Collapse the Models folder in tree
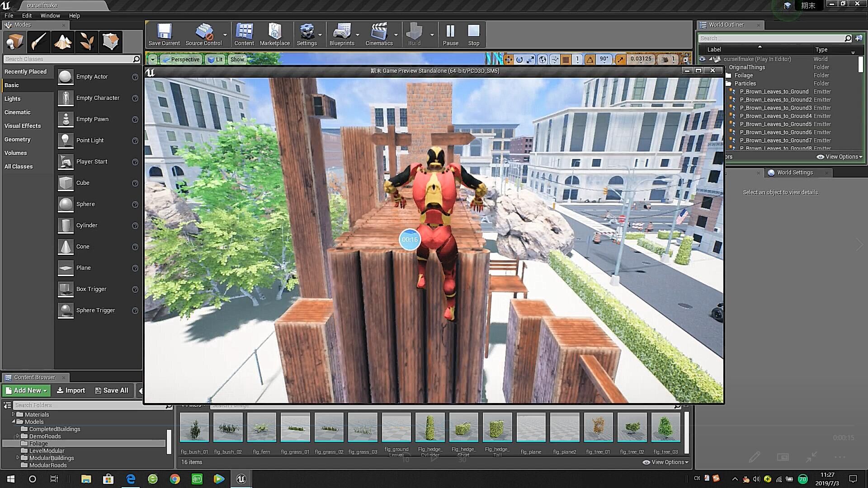Viewport: 868px width, 488px height. point(13,422)
